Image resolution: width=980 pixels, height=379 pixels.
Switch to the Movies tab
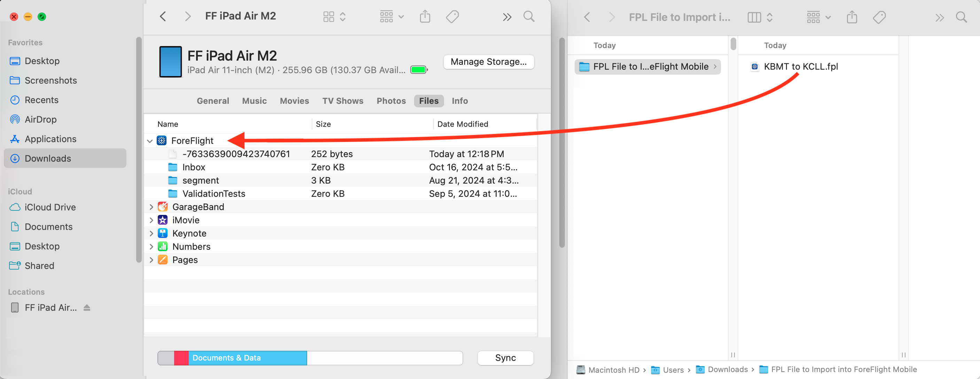click(294, 101)
